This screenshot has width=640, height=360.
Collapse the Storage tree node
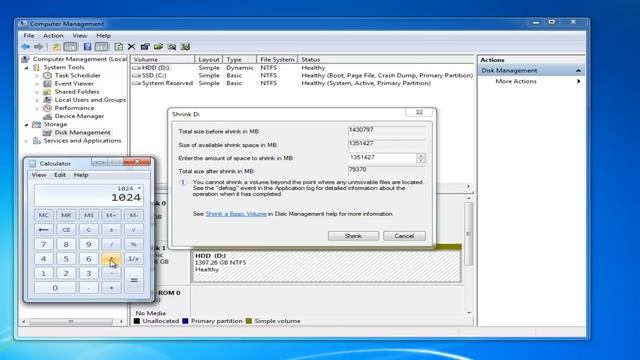(x=27, y=125)
